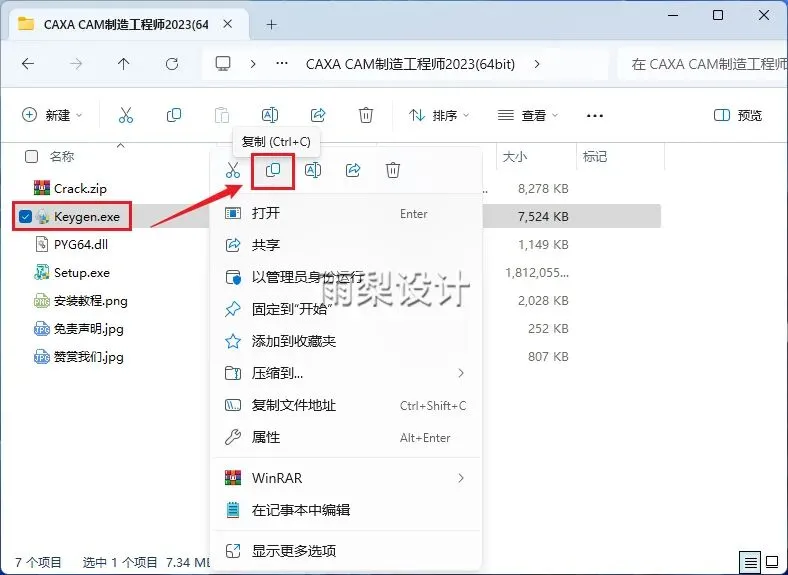Viewport: 788px width, 575px height.
Task: Open a new tab with the plus button
Action: pos(271,24)
